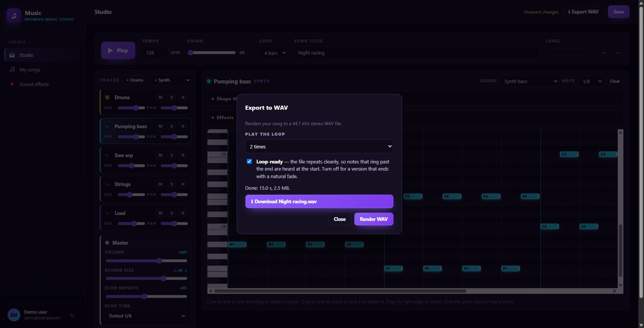Open the Play the loop '2 times' dropdown
The image size is (644, 328).
tap(319, 146)
